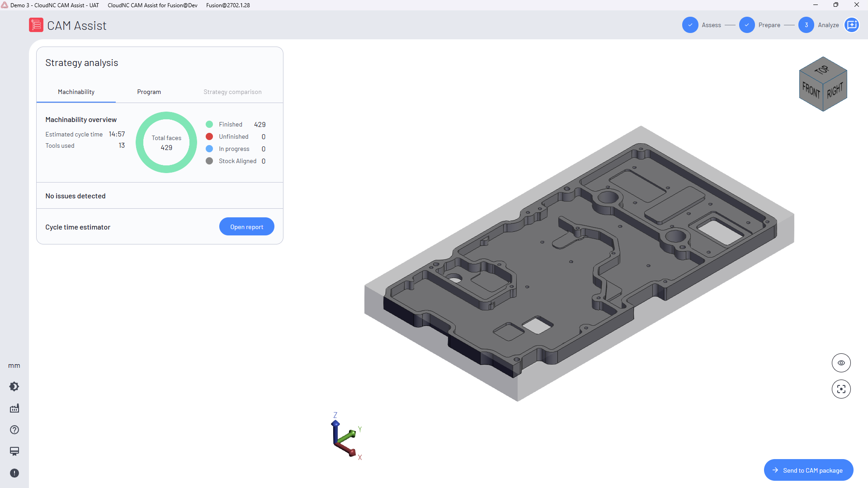Toggle model visibility with the eye icon
The width and height of the screenshot is (868, 488).
[x=841, y=363]
